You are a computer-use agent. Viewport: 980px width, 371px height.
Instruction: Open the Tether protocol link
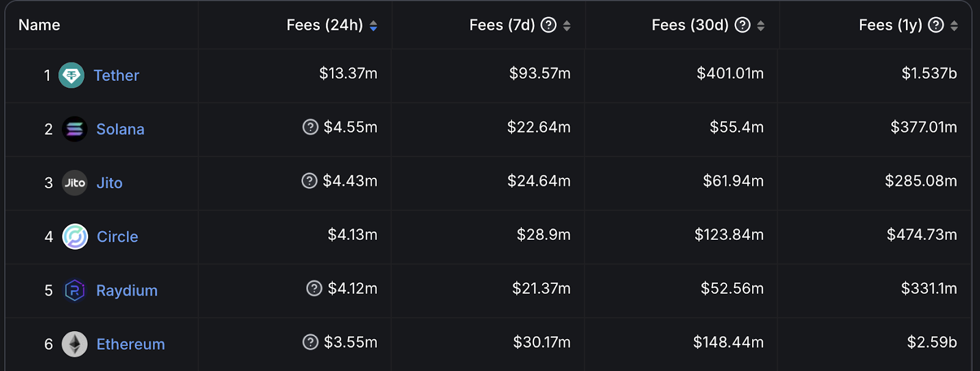(x=116, y=75)
